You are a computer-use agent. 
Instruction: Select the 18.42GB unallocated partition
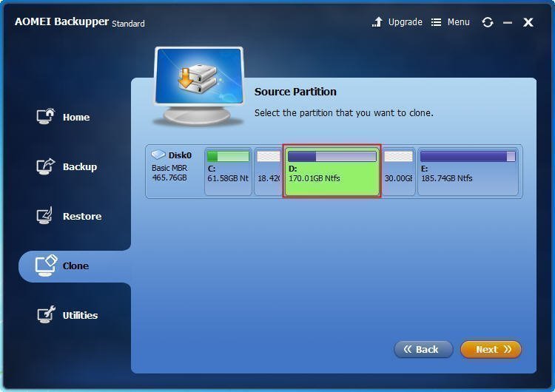[x=268, y=172]
